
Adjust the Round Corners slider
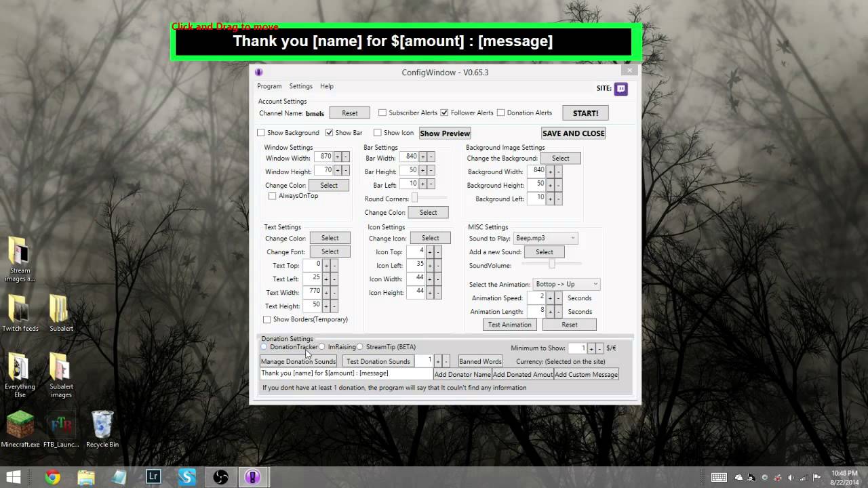pyautogui.click(x=430, y=198)
